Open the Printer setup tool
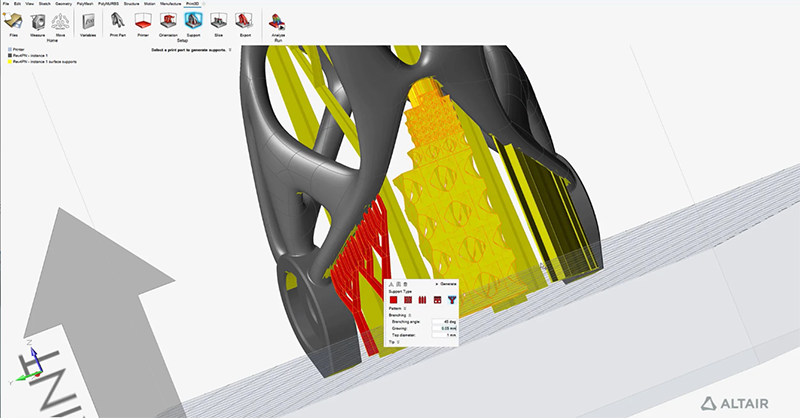Screen dimensions: 800x418 143,24
